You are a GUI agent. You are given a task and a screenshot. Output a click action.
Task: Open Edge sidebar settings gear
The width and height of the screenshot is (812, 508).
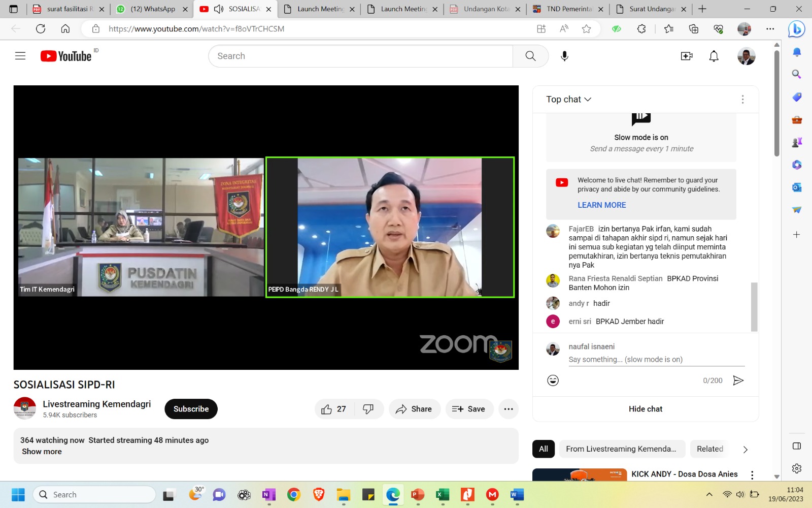(x=797, y=468)
